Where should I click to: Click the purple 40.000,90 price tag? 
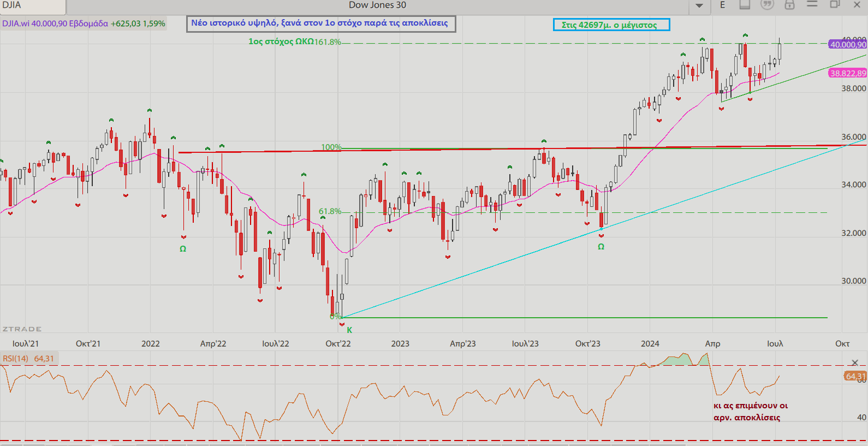pos(848,45)
